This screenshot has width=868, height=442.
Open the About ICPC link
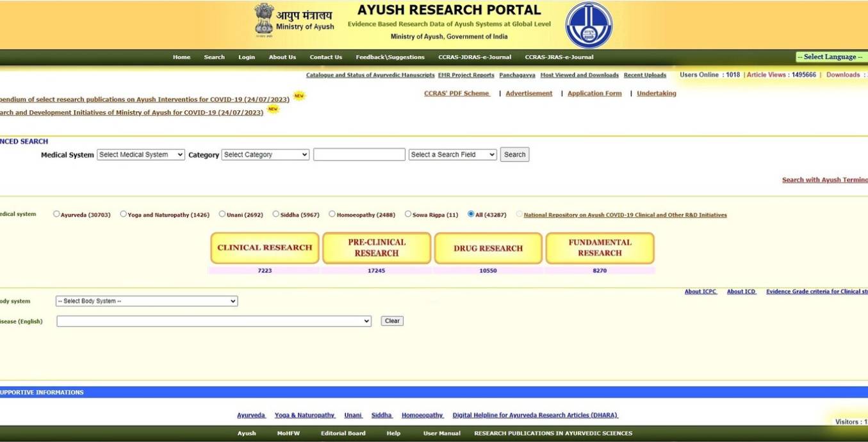pos(701,291)
